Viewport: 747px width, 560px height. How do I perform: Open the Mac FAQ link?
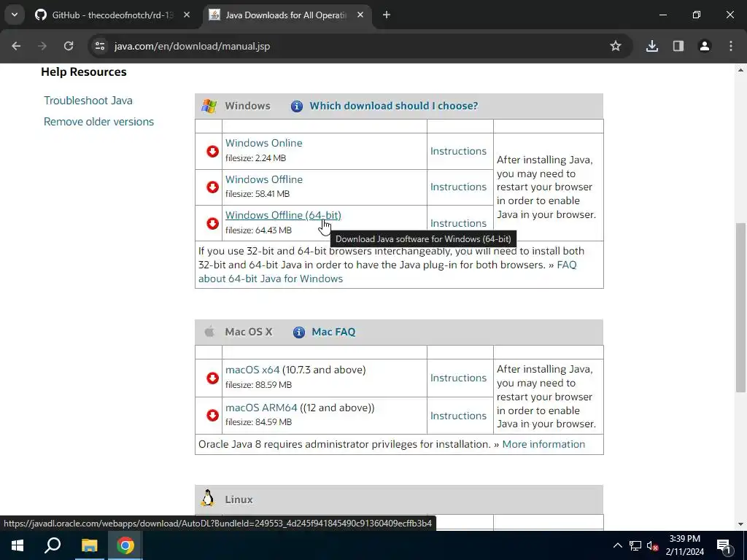click(x=333, y=332)
